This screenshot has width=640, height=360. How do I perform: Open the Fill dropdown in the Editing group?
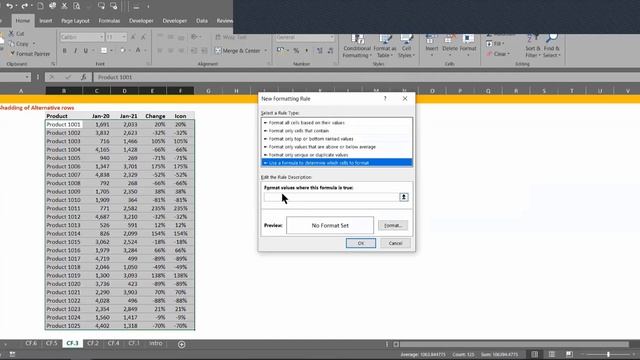click(495, 44)
